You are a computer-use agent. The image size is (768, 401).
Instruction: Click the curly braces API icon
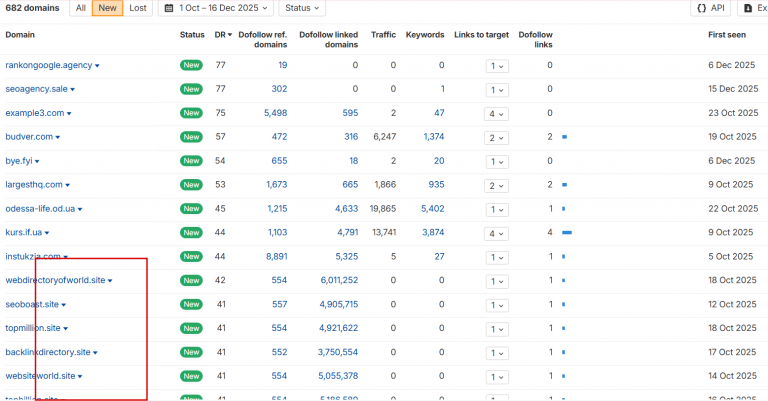point(701,8)
